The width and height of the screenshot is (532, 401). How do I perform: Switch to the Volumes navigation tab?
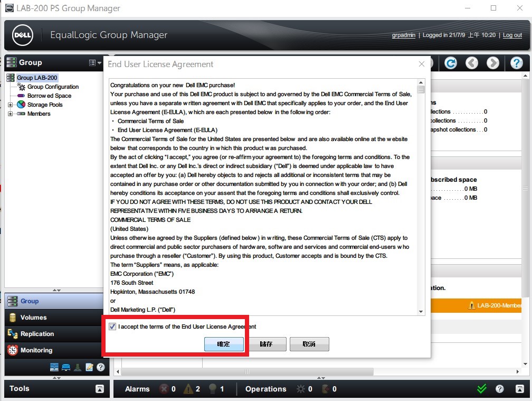click(54, 318)
